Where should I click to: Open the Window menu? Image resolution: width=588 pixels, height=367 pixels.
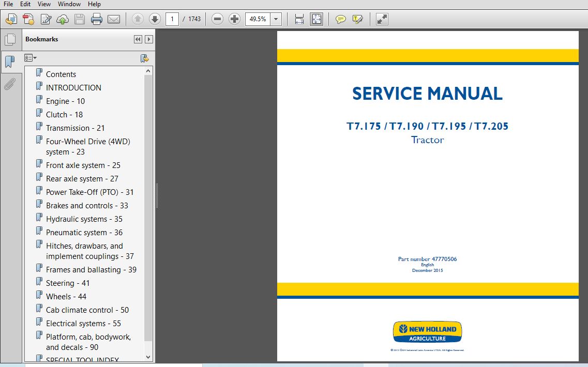(x=69, y=4)
